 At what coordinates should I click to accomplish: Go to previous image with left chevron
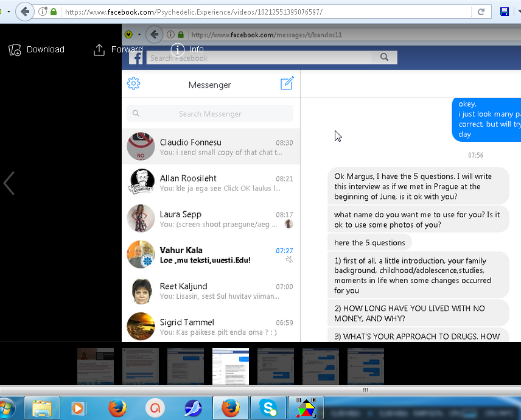tap(9, 183)
